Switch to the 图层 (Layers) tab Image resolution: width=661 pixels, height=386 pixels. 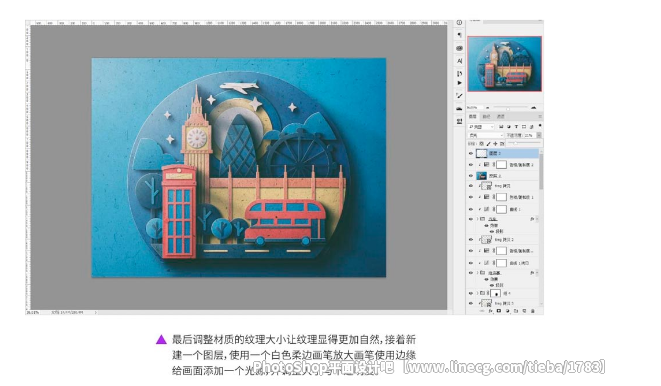(472, 116)
